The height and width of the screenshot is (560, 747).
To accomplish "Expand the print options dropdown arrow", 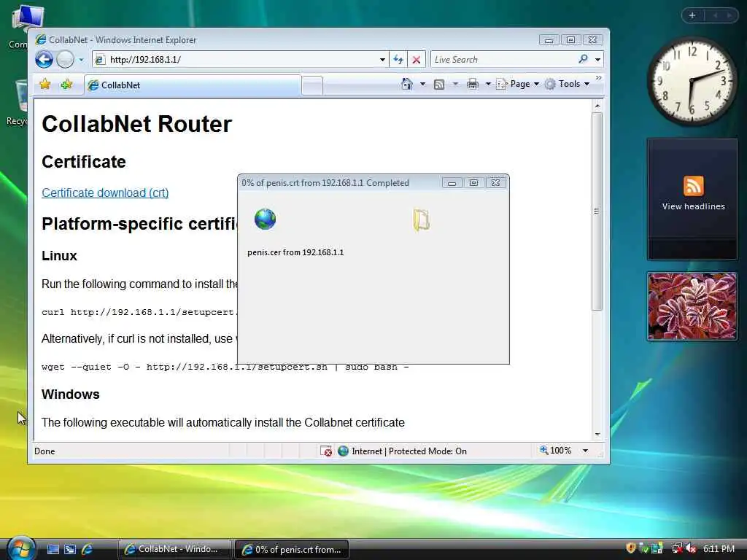I will pos(488,85).
